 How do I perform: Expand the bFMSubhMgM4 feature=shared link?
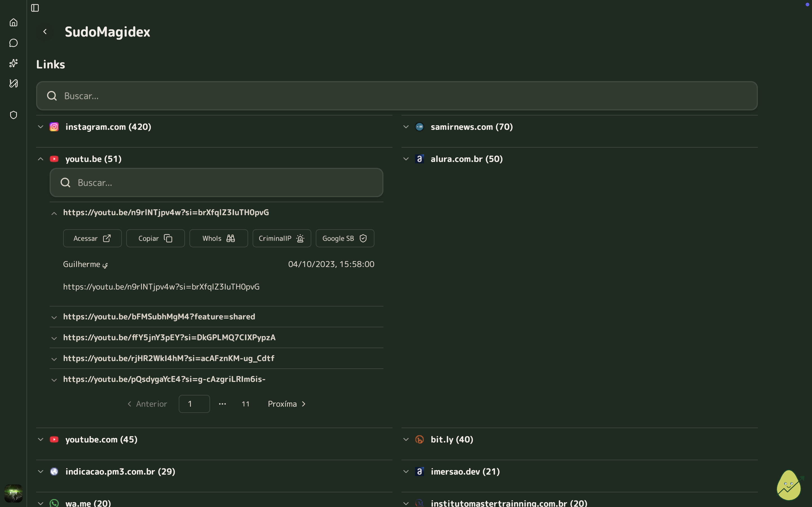[159, 317]
